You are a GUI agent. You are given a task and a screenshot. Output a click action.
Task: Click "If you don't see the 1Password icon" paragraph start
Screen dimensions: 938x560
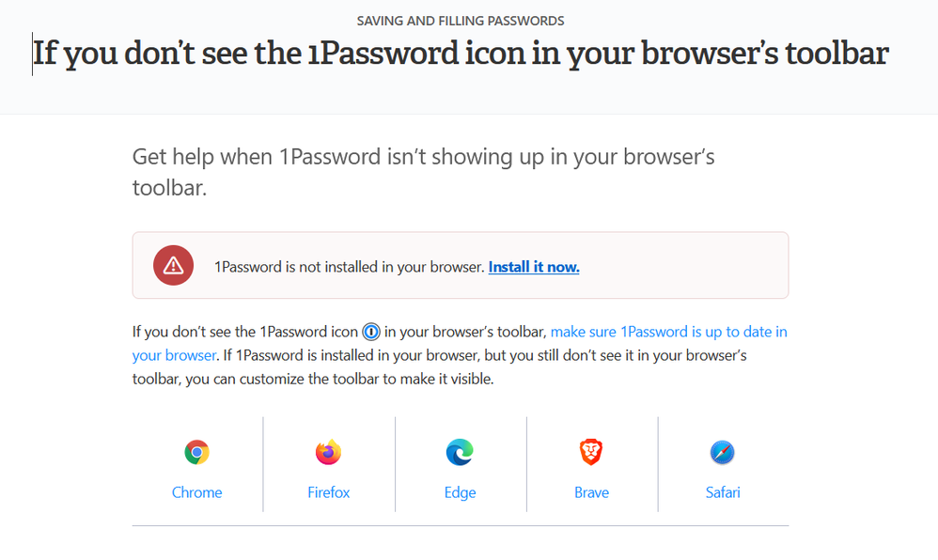244,332
